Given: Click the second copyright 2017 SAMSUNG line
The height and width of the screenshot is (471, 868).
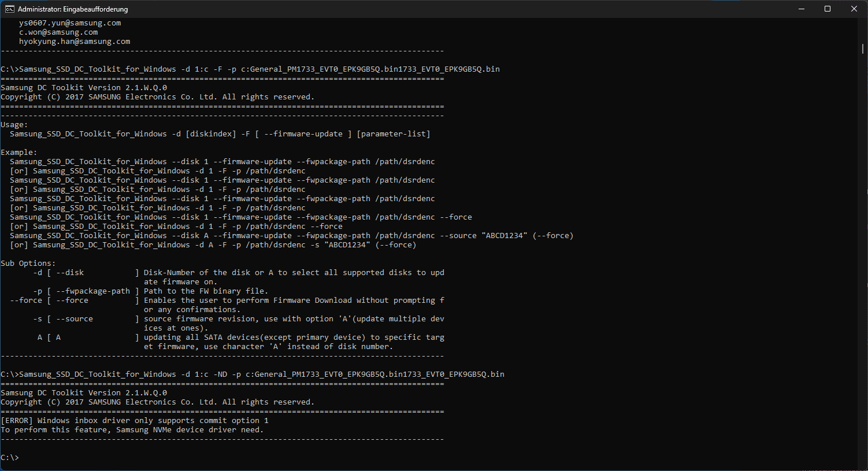Looking at the screenshot, I should (158, 402).
